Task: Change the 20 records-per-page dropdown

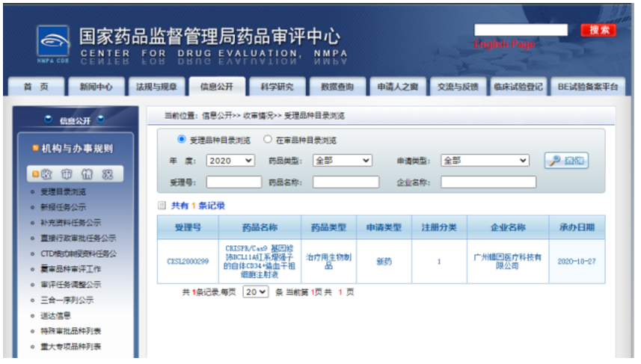Action: (256, 292)
